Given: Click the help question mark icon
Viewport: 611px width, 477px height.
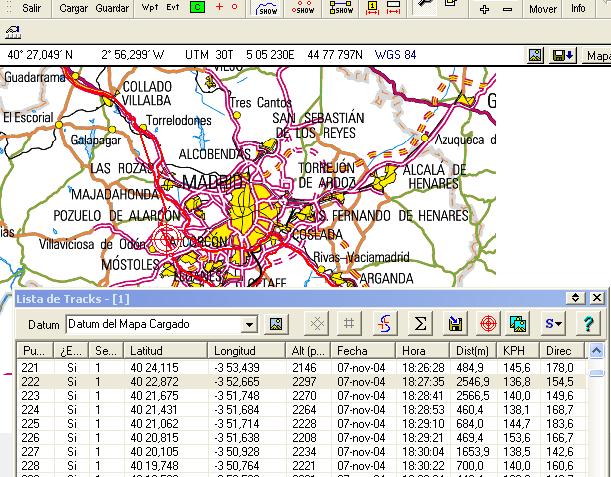Looking at the screenshot, I should (588, 323).
